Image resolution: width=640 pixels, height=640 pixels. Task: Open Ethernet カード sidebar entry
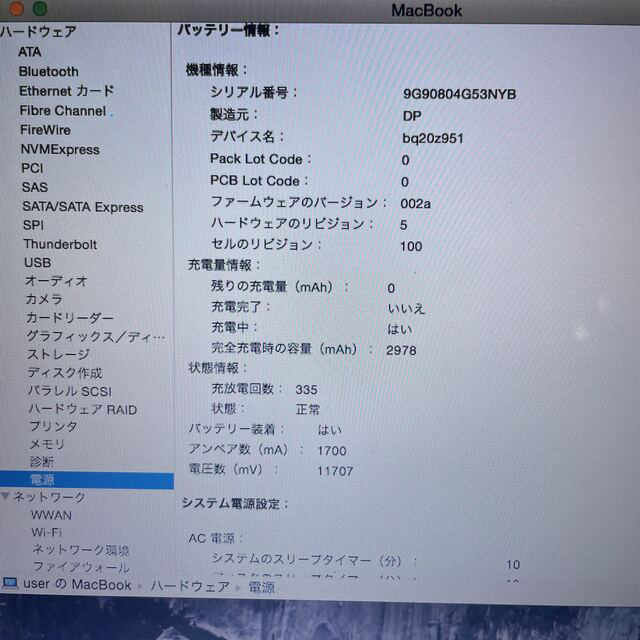pyautogui.click(x=67, y=91)
